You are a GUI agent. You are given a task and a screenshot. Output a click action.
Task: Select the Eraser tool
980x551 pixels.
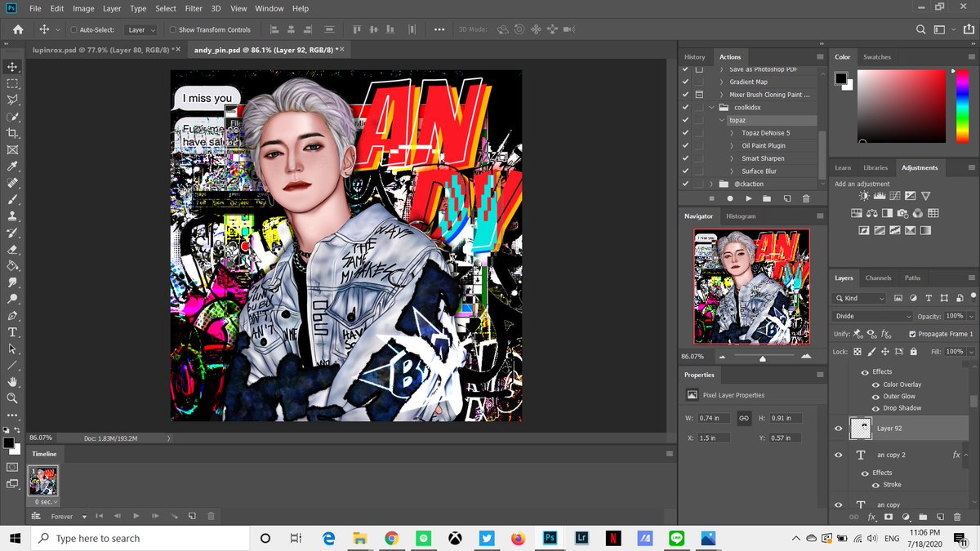tap(12, 250)
